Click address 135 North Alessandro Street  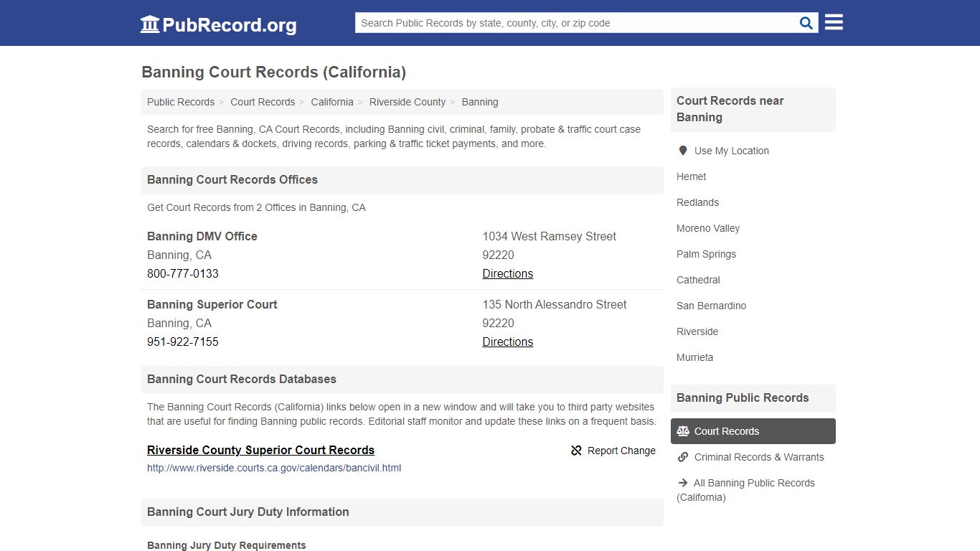tap(555, 304)
